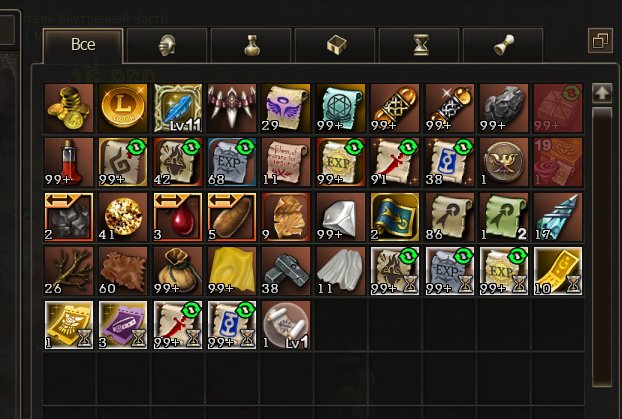Image resolution: width=622 pixels, height=419 pixels.
Task: Select the blue feather Lv11 item
Action: pyautogui.click(x=177, y=108)
